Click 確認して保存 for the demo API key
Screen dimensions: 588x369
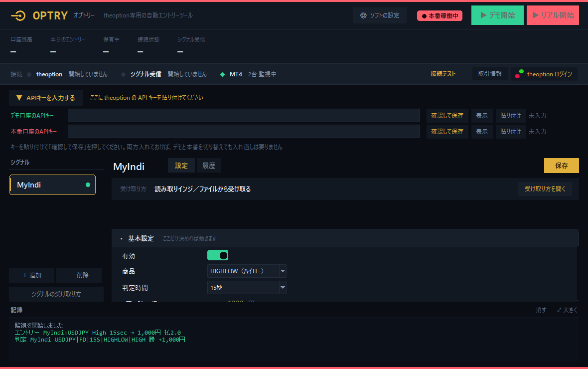[447, 116]
